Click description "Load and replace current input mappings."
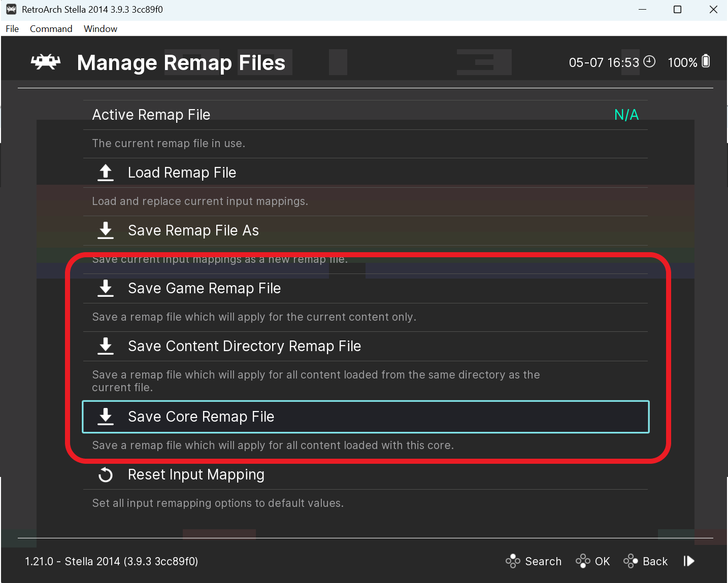Screen dimensions: 728x583 coord(200,201)
